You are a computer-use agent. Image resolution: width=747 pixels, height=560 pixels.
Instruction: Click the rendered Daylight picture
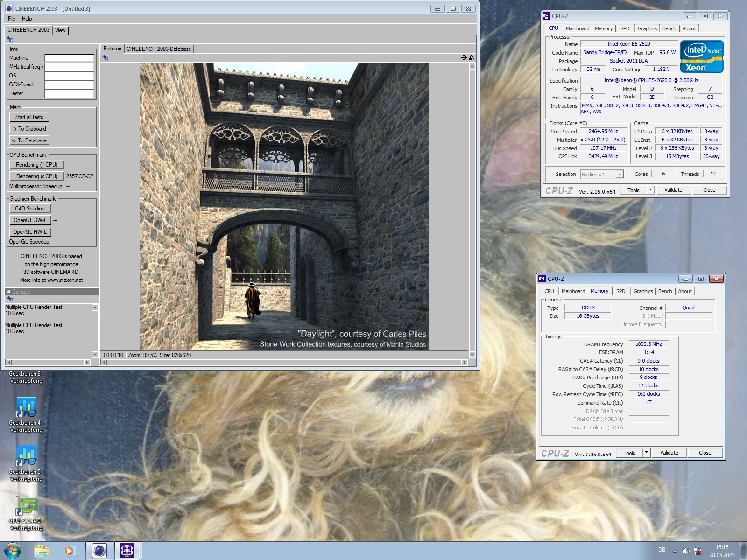[284, 206]
